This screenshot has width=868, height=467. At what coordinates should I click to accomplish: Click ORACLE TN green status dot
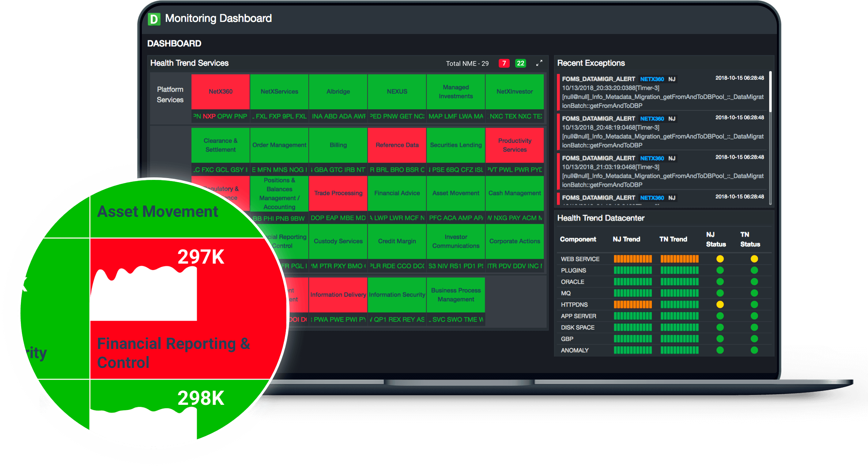(754, 282)
